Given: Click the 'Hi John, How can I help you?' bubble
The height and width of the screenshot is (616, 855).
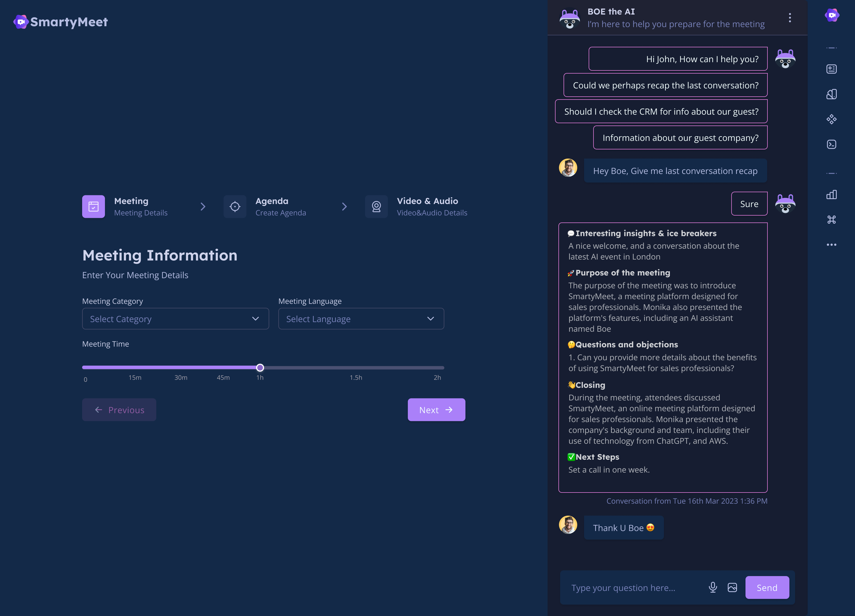Looking at the screenshot, I should 678,59.
